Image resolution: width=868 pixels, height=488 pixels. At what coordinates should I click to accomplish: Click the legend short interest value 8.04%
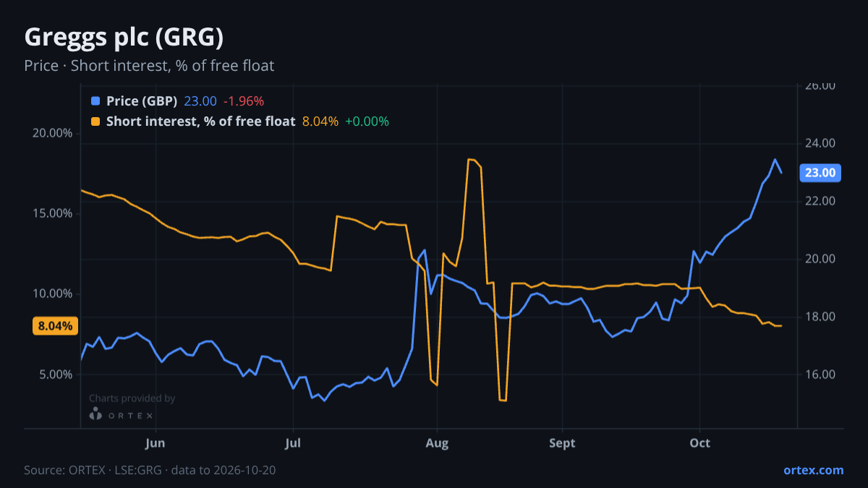click(320, 121)
